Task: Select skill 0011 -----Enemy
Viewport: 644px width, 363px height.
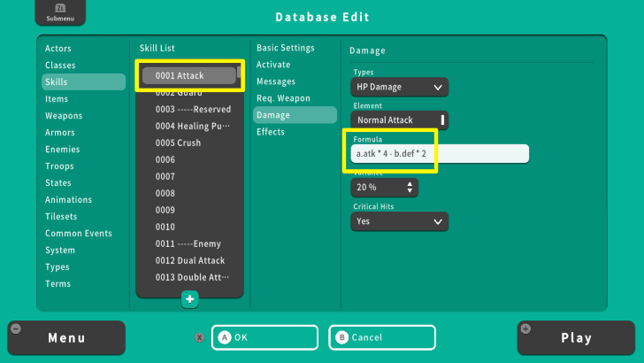Action: point(189,244)
